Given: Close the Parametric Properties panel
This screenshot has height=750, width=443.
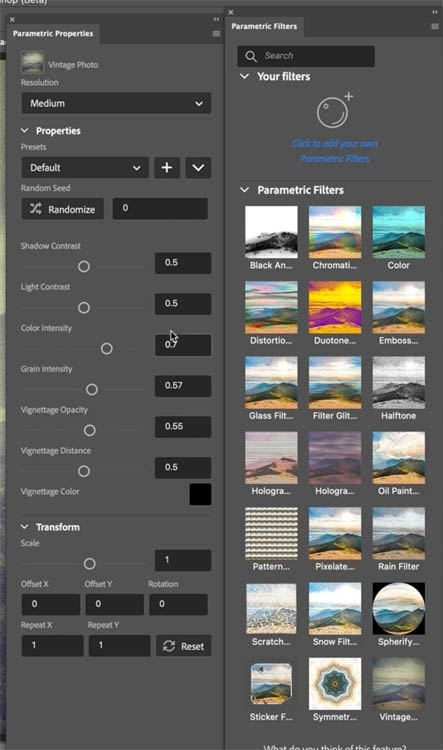Looking at the screenshot, I should [12, 20].
